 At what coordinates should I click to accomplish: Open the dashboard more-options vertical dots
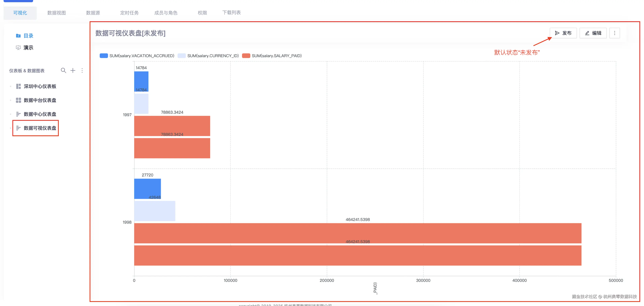click(615, 33)
